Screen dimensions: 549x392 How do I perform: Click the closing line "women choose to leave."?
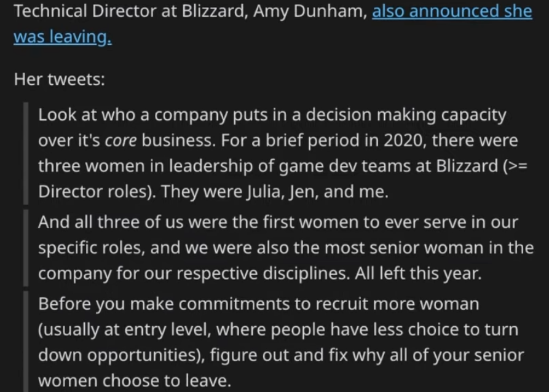click(135, 380)
